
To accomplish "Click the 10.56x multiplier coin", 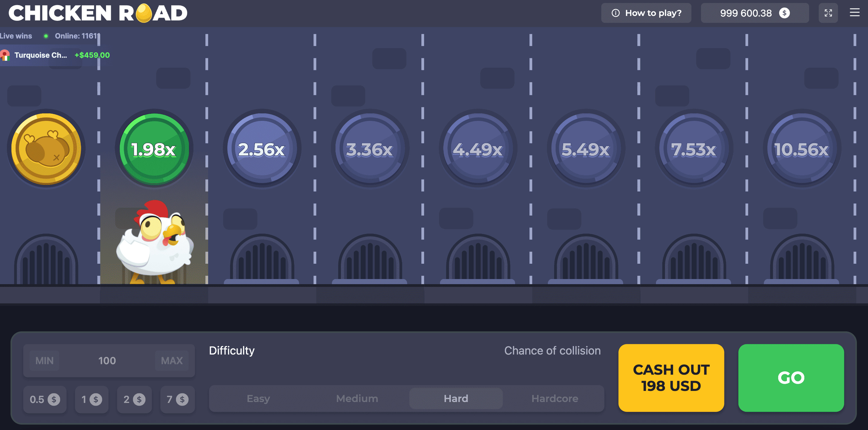I will point(802,149).
